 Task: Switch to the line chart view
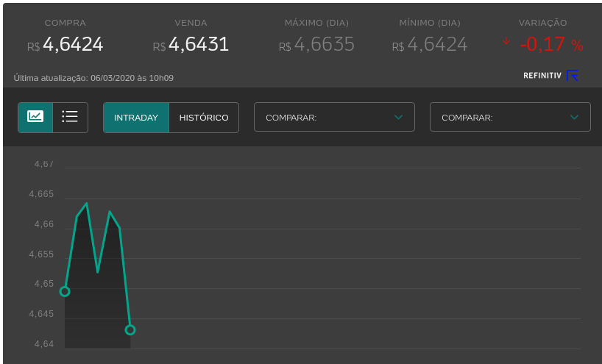pos(35,117)
